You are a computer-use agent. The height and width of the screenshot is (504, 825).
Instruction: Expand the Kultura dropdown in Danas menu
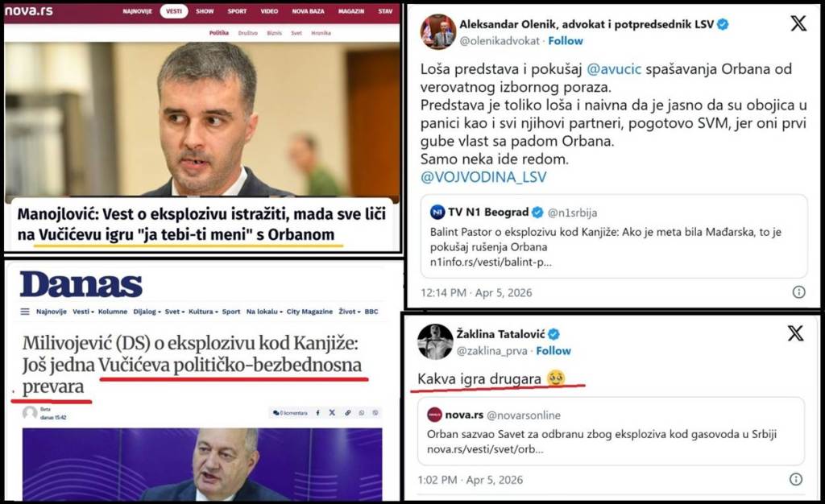click(x=203, y=312)
